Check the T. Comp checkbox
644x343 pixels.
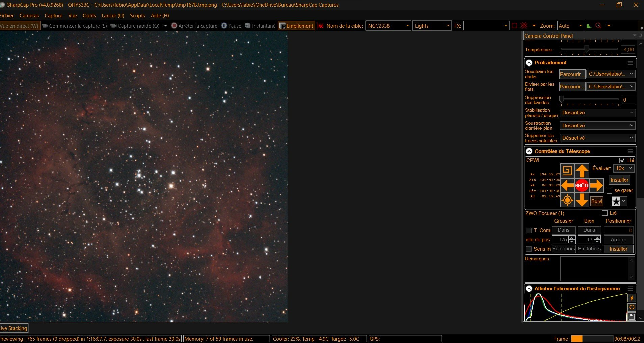tap(529, 230)
